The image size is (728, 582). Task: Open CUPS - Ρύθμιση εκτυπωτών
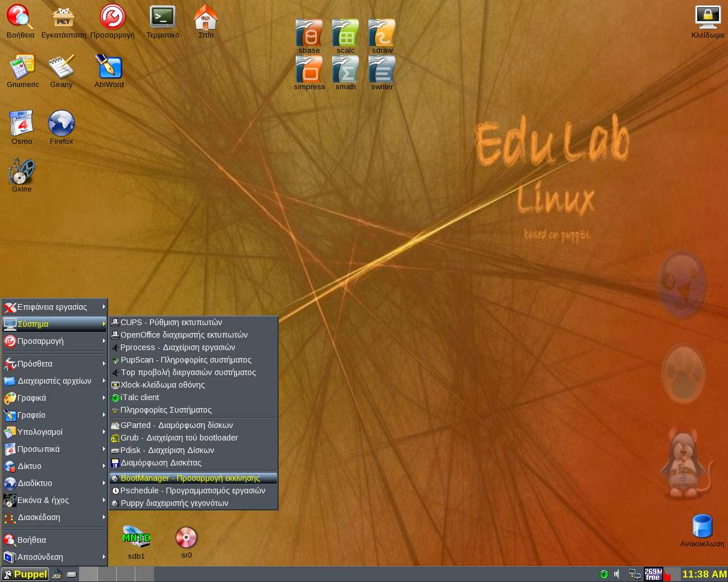coord(193,322)
